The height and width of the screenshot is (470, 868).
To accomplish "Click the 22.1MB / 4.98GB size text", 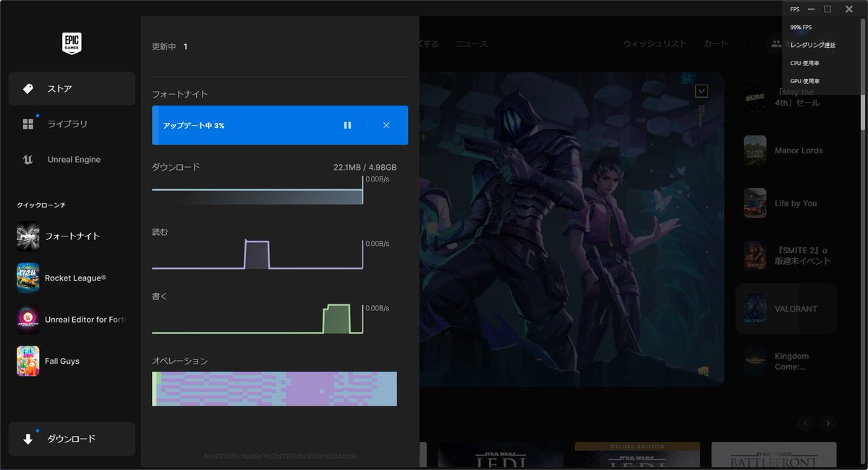I will coord(365,168).
